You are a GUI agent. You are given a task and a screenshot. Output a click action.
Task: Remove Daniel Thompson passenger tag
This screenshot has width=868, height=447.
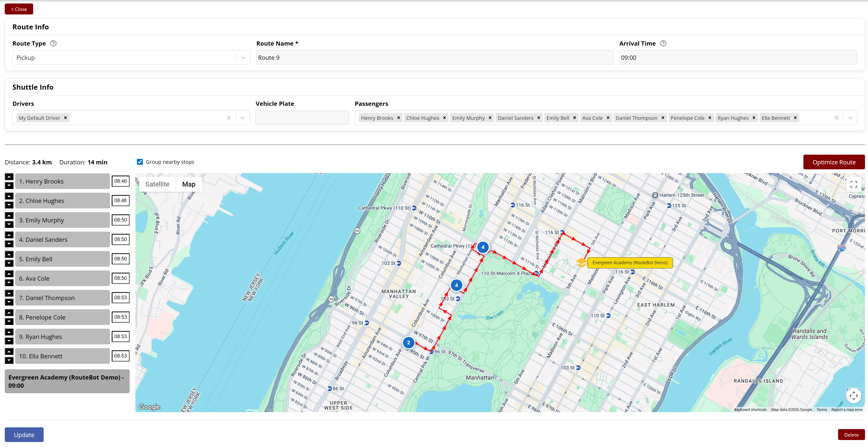click(663, 118)
